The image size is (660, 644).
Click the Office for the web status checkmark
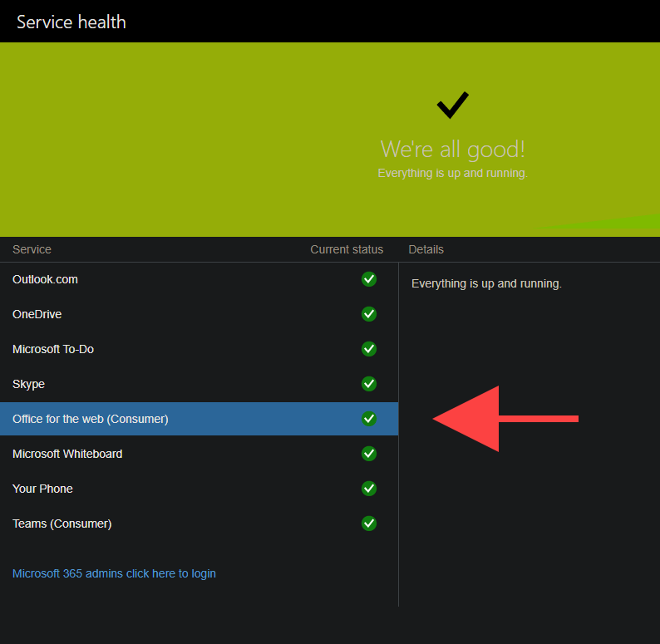[x=369, y=419]
